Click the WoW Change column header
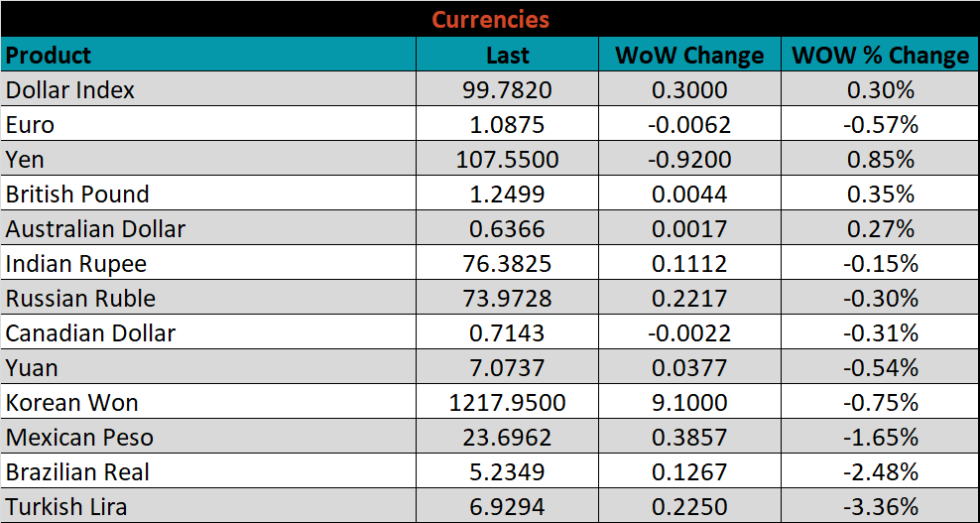This screenshot has height=523, width=980. (689, 56)
